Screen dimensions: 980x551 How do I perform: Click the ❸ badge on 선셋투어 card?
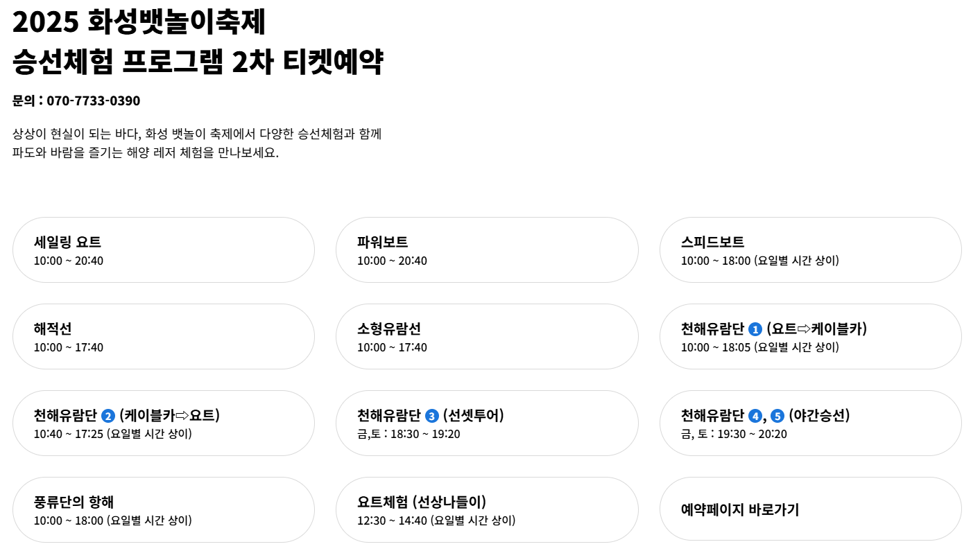pyautogui.click(x=431, y=415)
